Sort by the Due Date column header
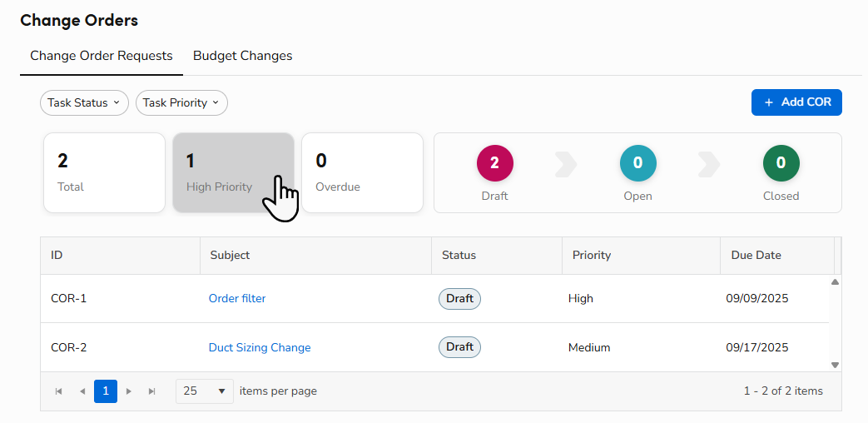 pos(777,256)
